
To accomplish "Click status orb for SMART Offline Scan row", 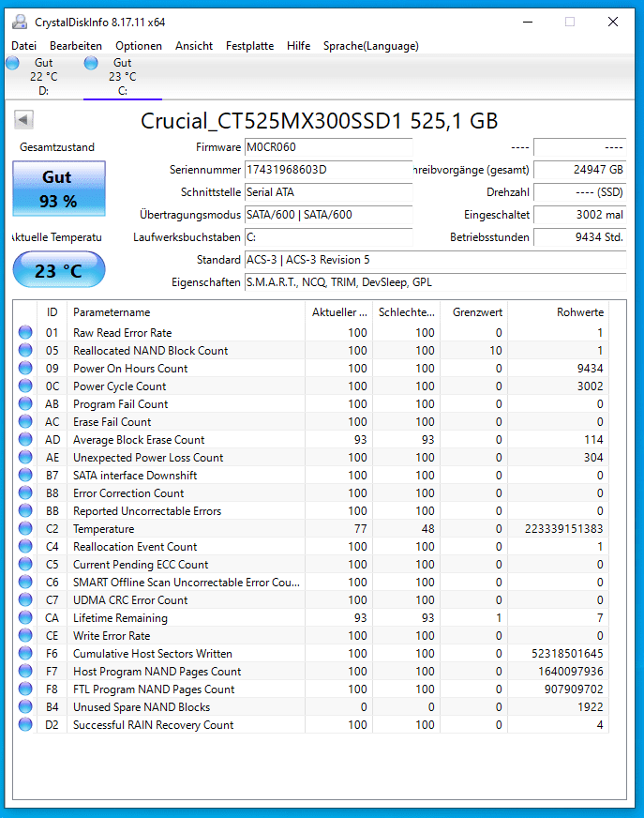I will tap(25, 582).
